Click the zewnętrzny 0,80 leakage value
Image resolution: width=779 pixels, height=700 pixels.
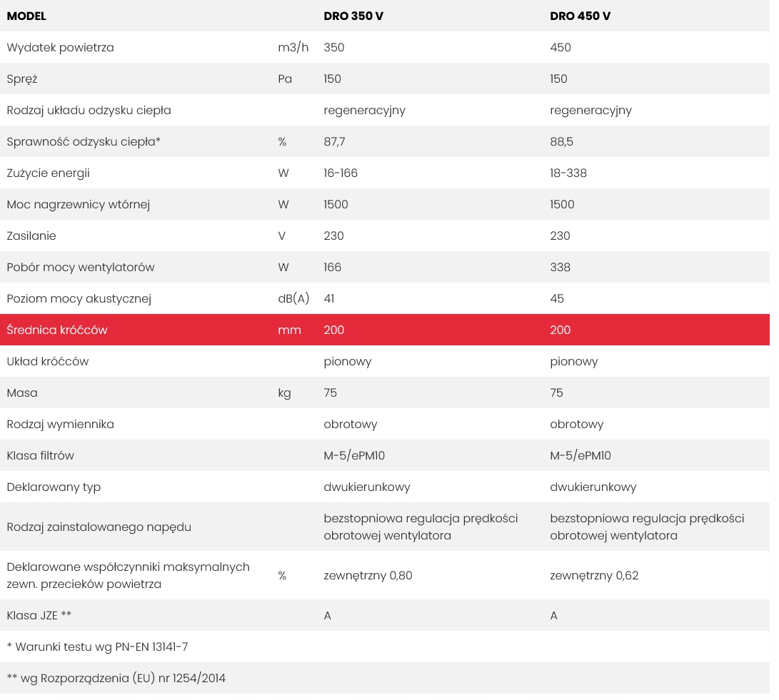(x=368, y=575)
